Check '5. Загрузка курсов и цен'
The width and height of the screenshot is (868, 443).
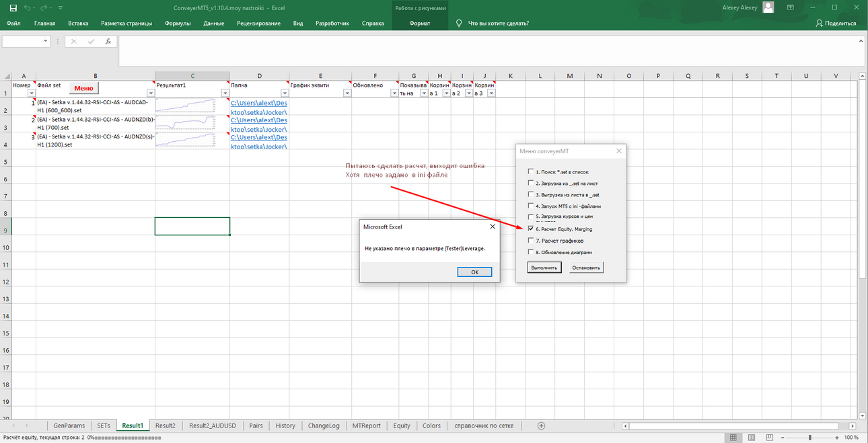click(x=531, y=217)
